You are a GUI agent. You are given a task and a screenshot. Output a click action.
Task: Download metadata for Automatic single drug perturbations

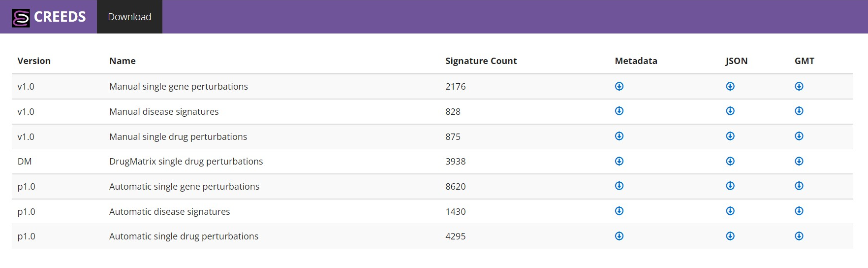pyautogui.click(x=619, y=236)
